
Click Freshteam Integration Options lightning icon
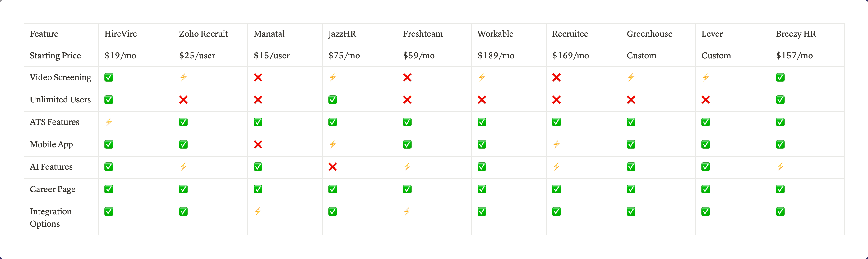(x=407, y=211)
